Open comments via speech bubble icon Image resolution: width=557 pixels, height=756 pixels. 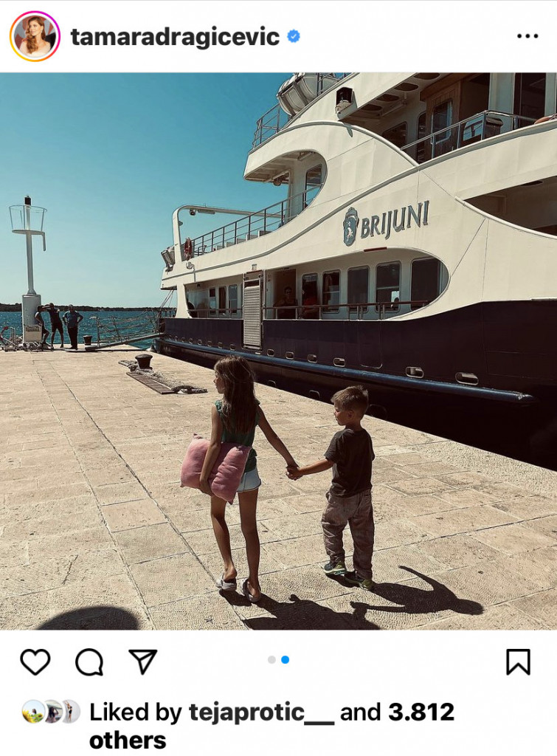89,662
